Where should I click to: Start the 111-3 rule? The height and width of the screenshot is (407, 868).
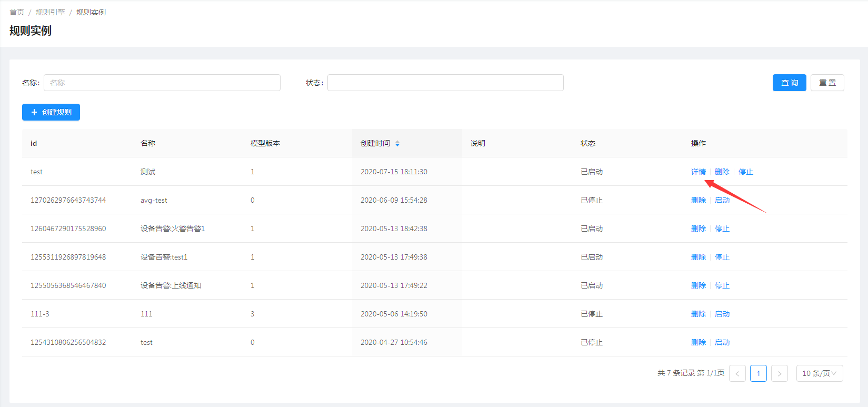click(722, 314)
